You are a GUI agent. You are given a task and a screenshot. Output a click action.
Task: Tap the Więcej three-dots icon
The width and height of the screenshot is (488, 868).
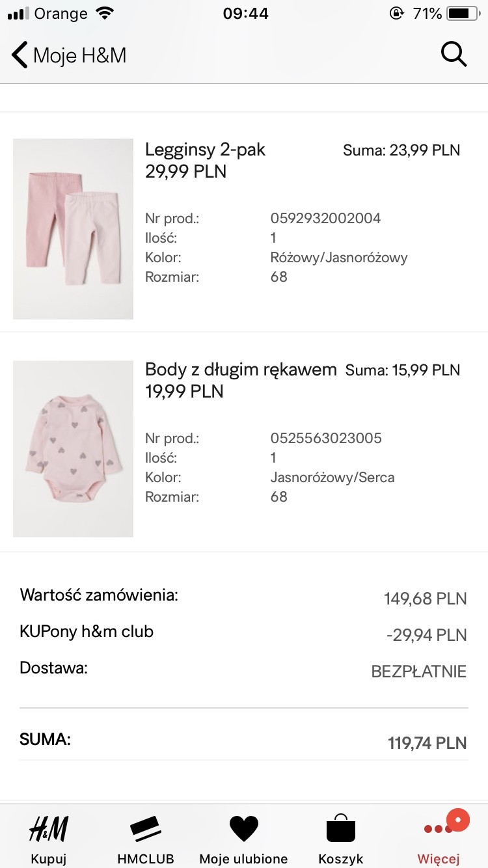pyautogui.click(x=437, y=830)
